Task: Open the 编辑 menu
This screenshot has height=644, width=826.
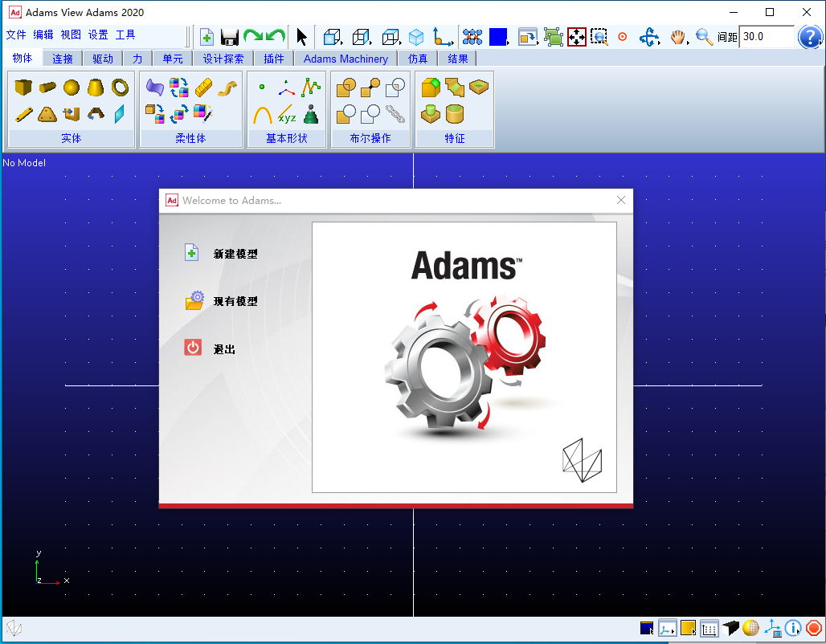Action: 43,35
